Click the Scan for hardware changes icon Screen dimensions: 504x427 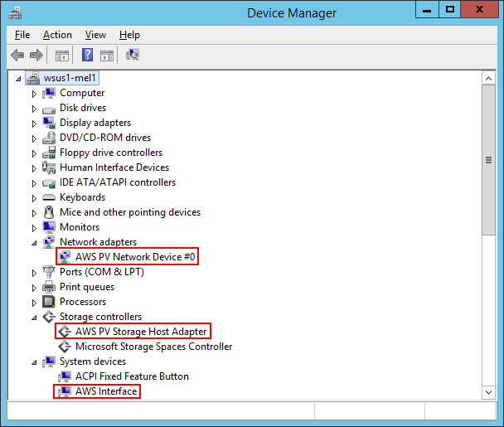[x=133, y=55]
